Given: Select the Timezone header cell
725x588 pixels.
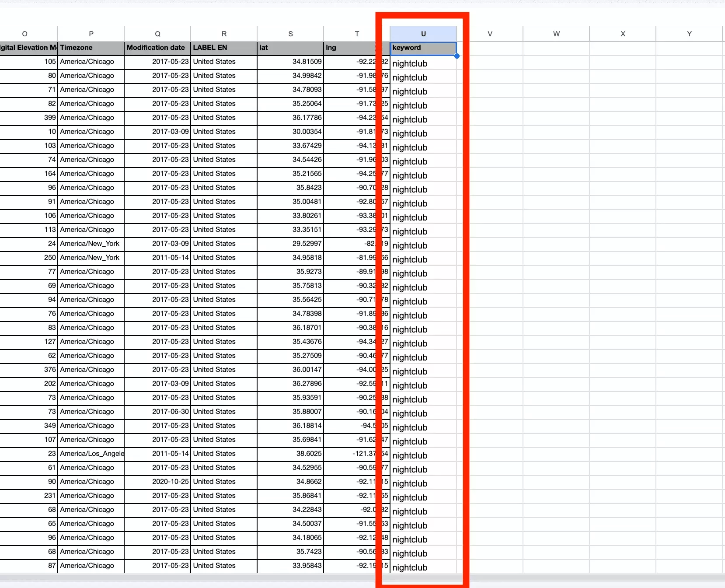Looking at the screenshot, I should click(x=91, y=48).
